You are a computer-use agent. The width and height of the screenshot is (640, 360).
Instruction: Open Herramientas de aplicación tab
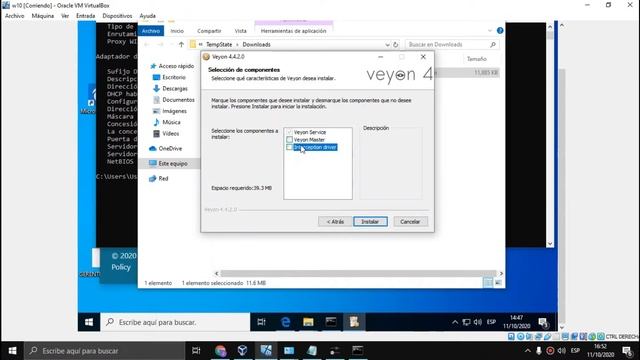(x=293, y=31)
